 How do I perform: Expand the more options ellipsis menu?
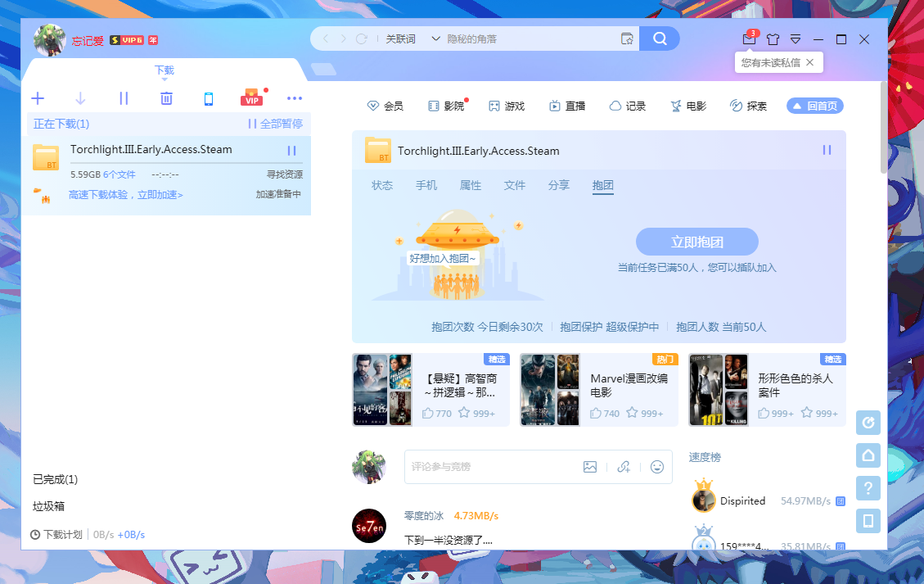pos(294,97)
